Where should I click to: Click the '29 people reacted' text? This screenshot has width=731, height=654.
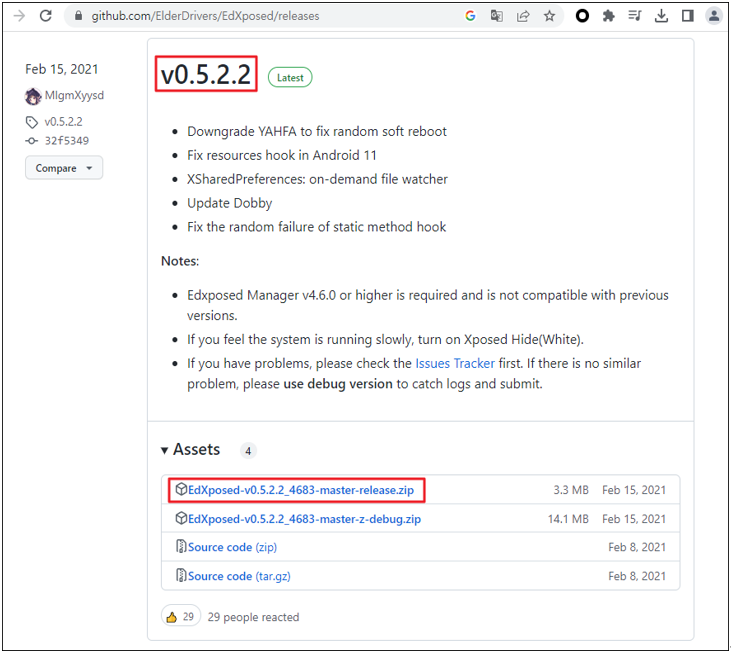coord(253,617)
